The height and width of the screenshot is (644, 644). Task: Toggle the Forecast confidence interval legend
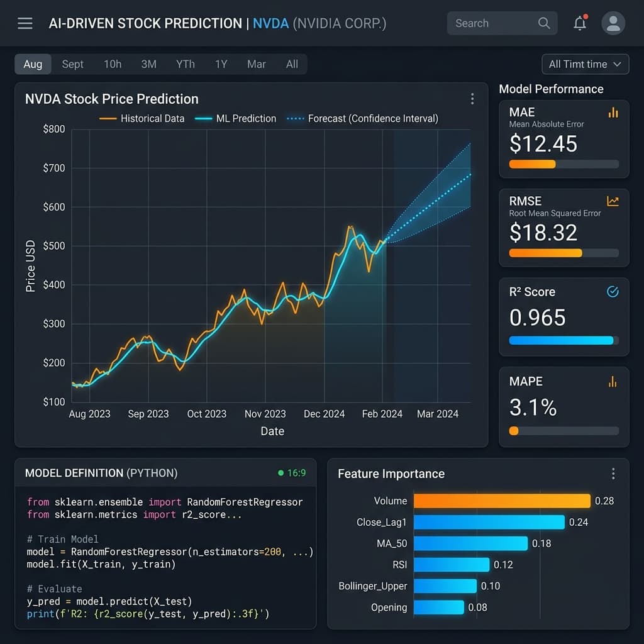click(x=363, y=119)
